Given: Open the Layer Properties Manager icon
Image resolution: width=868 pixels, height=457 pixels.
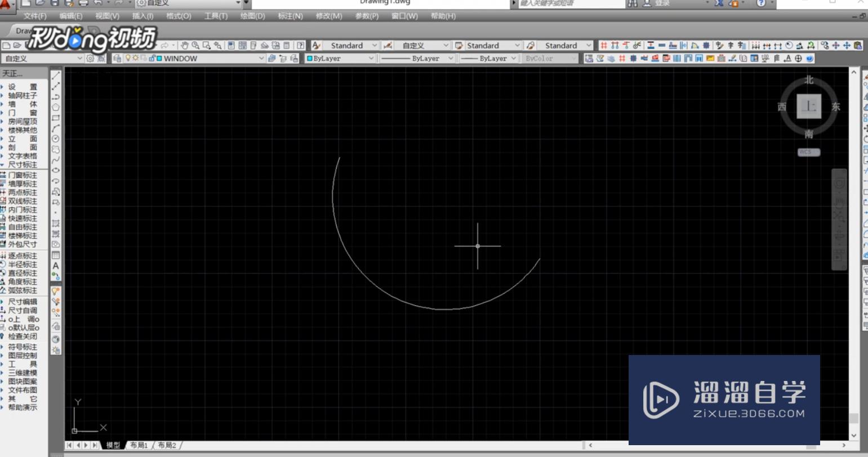Looking at the screenshot, I should (x=117, y=58).
